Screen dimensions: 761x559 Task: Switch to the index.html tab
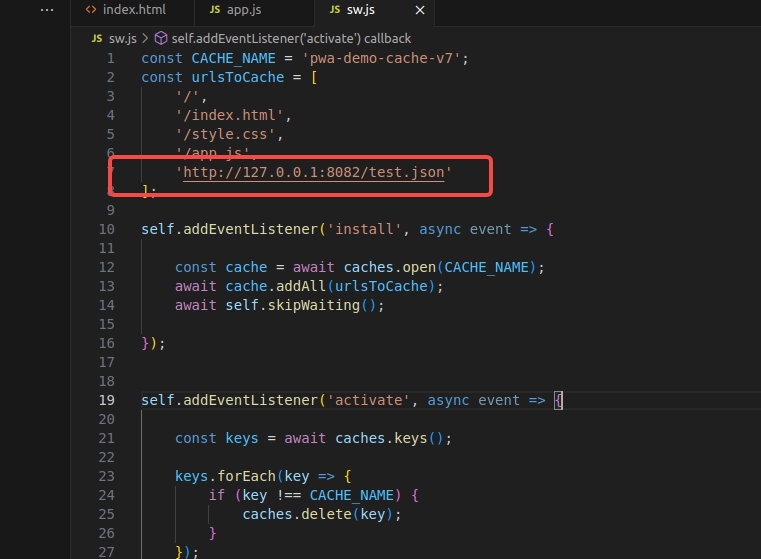pos(134,10)
